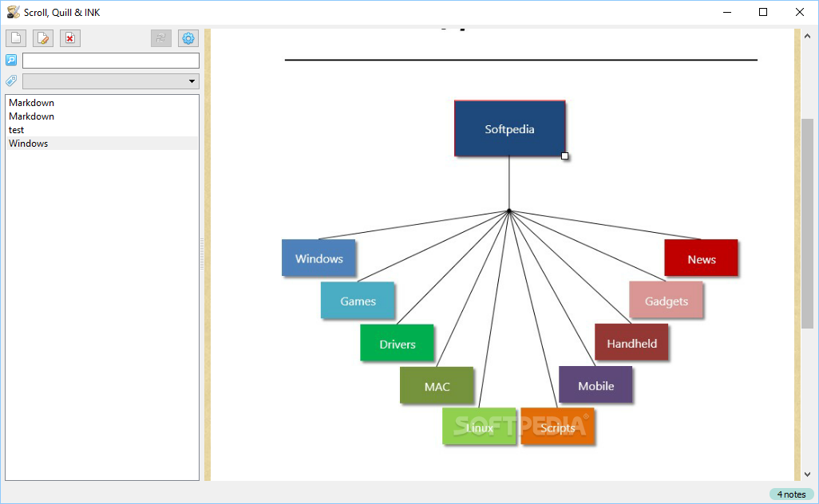
Task: Click the scroll down arrow
Action: point(808,474)
